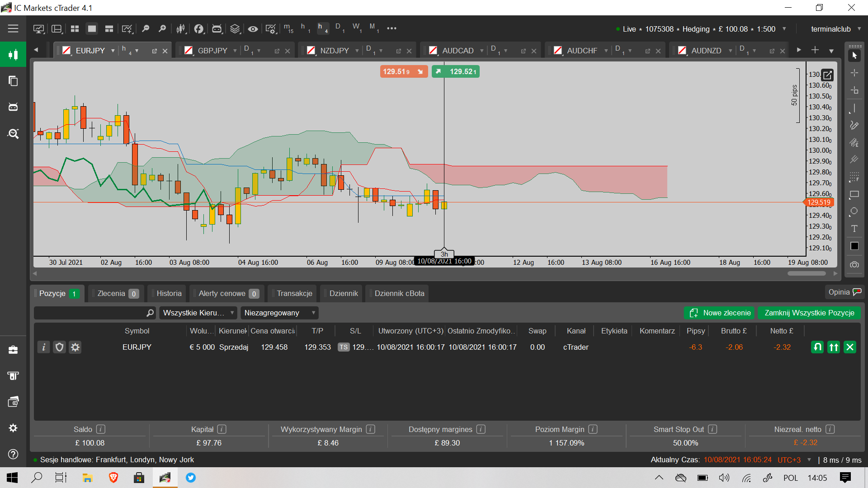This screenshot has width=868, height=488.
Task: Open the Niezagregowany aggregation dropdown
Action: 279,313
